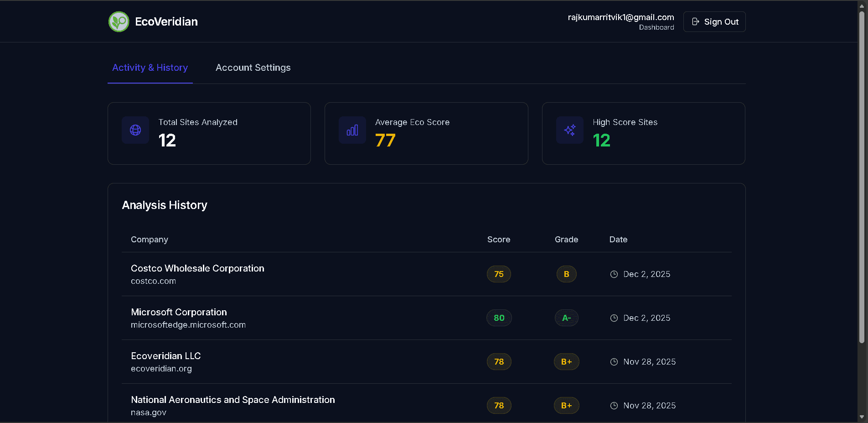Click the EcoVeridian leaf logo
The image size is (868, 423).
tap(119, 21)
